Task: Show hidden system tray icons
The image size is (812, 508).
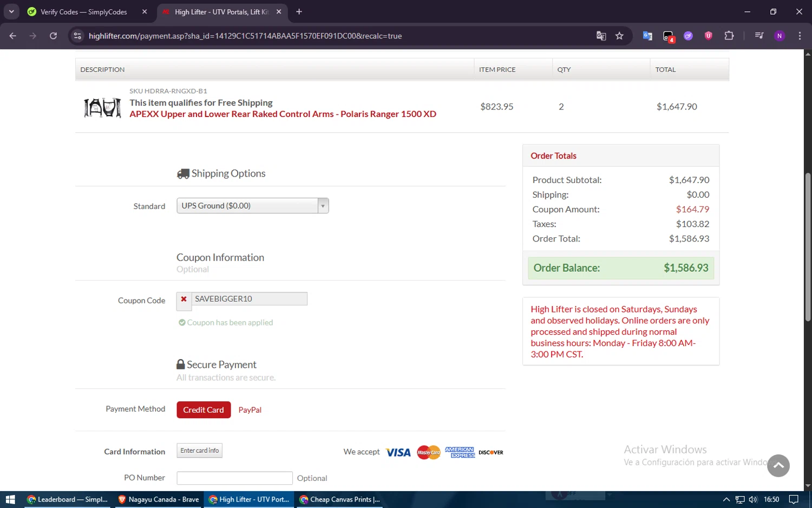Action: [726, 499]
